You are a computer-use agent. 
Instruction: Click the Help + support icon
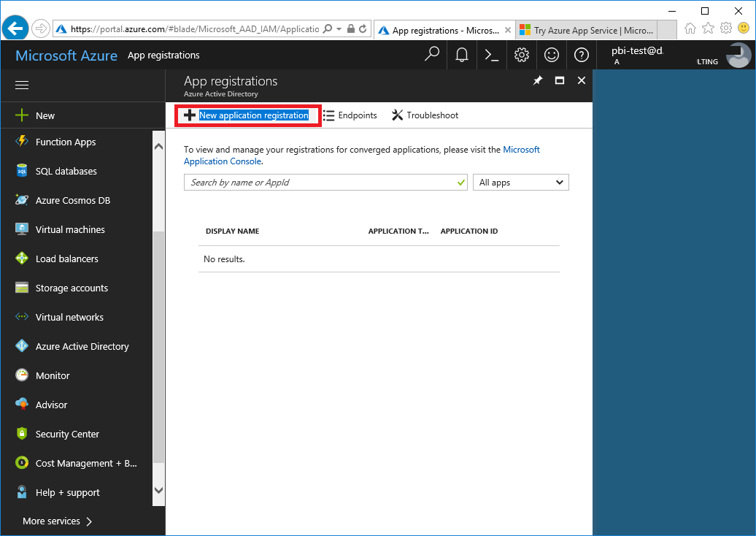[22, 491]
